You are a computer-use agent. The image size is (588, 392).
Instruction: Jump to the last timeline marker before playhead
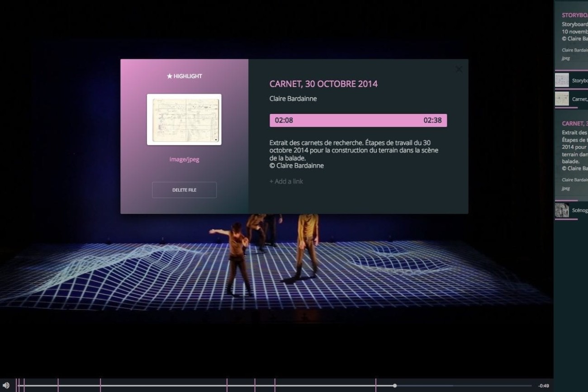(375, 386)
